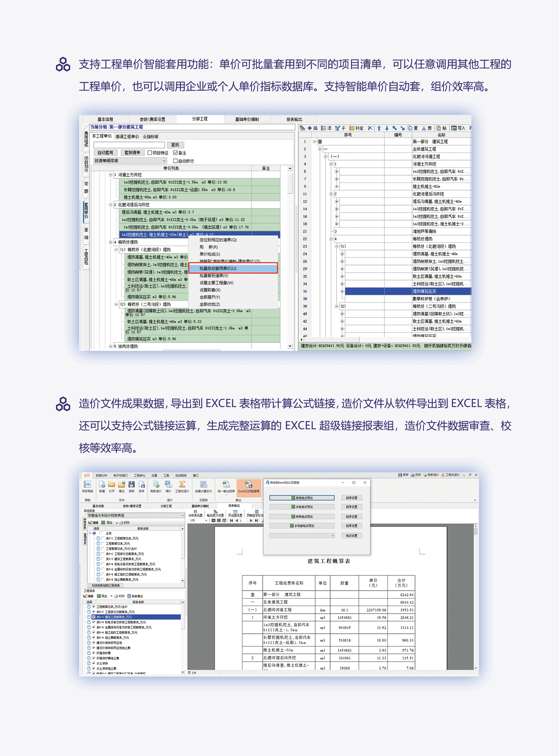Open the empty format dropdown in export dialog
Image resolution: width=559 pixels, height=756 pixels.
[302, 536]
